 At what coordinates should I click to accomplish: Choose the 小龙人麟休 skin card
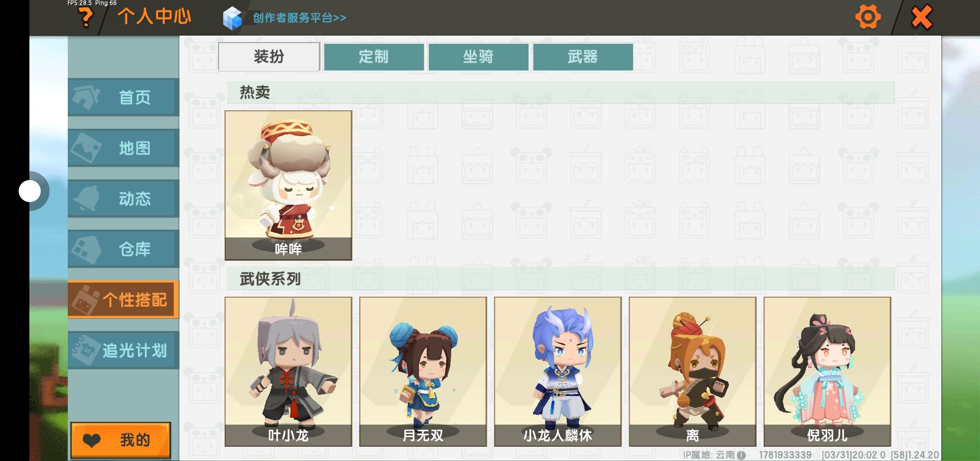click(x=558, y=371)
